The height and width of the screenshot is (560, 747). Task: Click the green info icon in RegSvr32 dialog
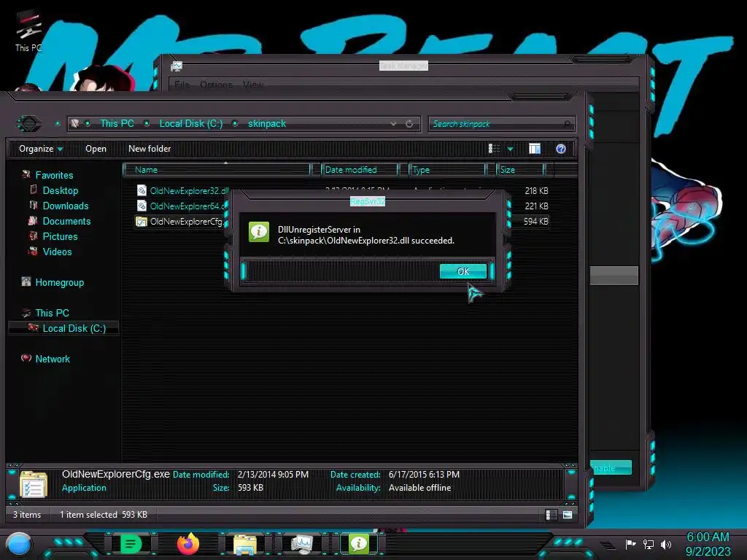click(x=259, y=232)
